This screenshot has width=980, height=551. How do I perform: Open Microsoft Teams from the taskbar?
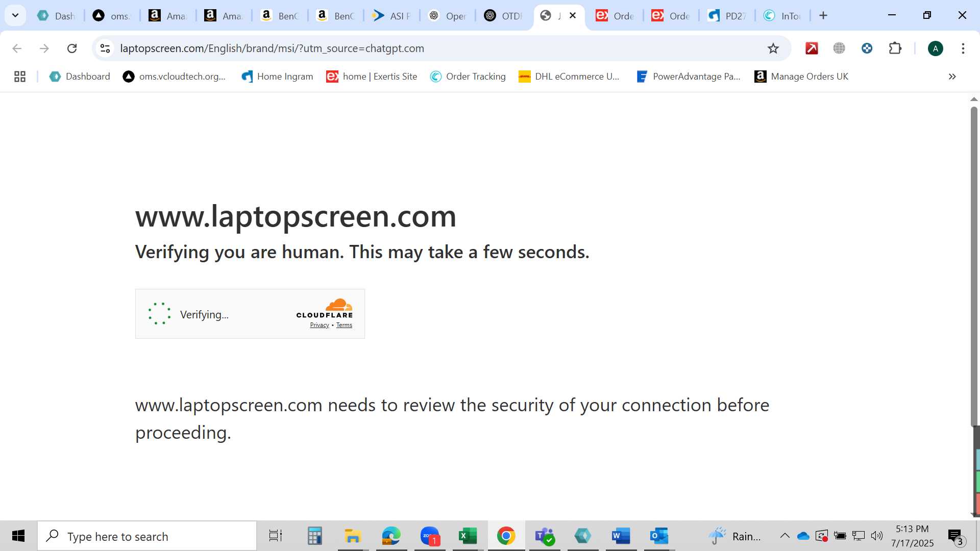[545, 536]
